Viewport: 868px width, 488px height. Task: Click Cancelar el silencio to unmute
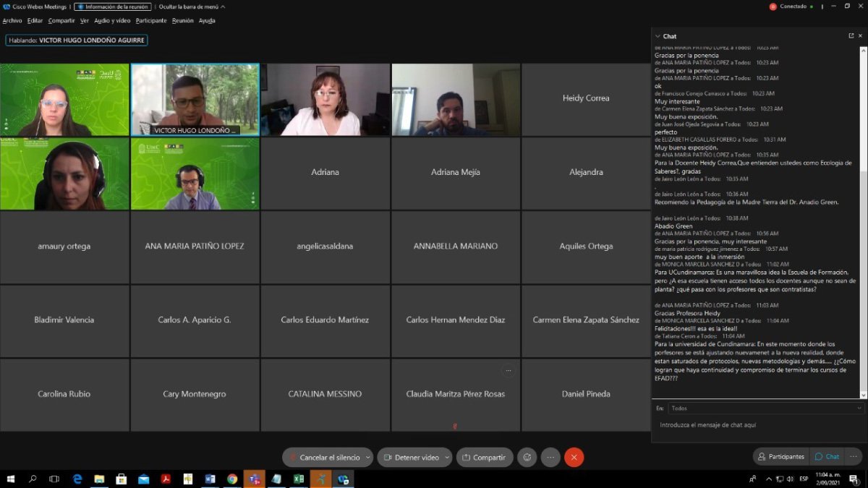(324, 457)
